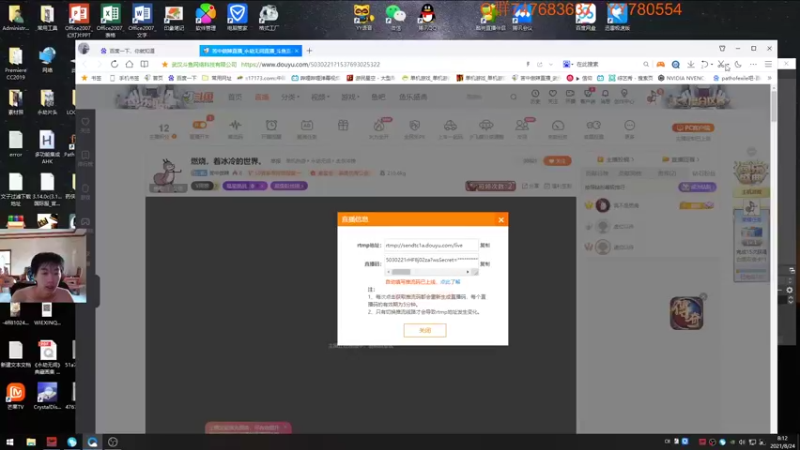Open the Douyu live nav item
Screen dimensions: 800x450
click(262, 97)
